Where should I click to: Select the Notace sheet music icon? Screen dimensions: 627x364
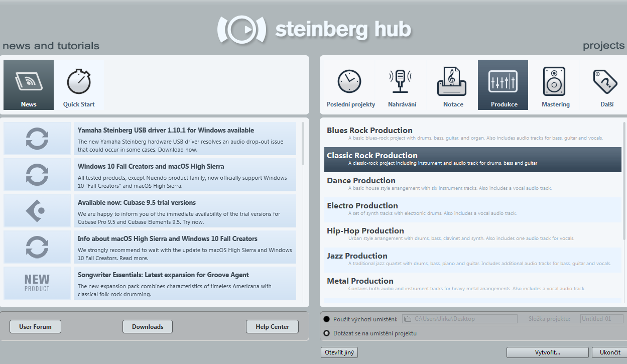[x=453, y=80]
